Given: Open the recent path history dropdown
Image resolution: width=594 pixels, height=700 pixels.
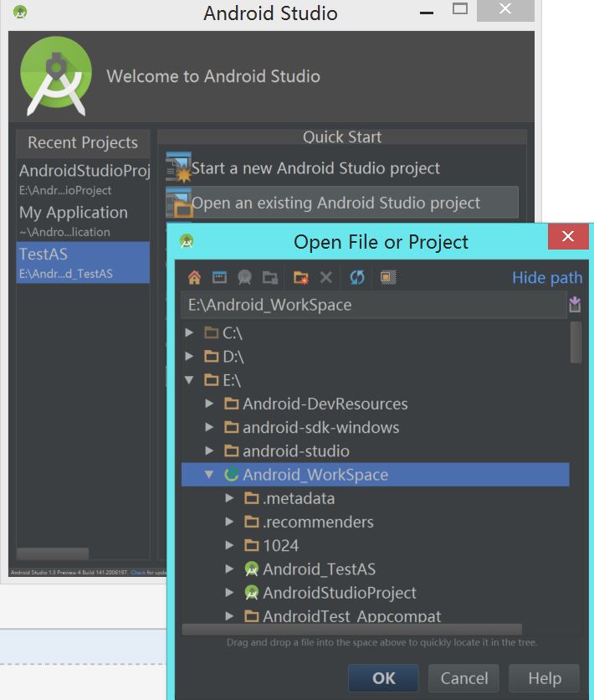Looking at the screenshot, I should pyautogui.click(x=575, y=305).
